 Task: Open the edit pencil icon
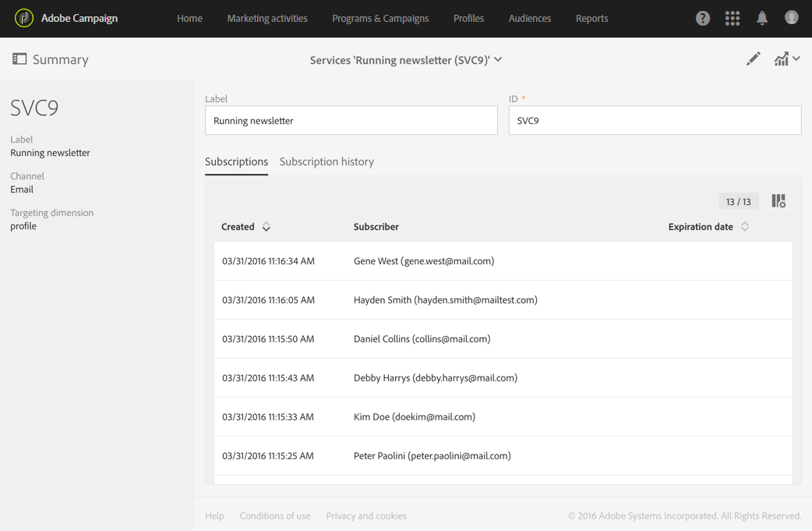(x=753, y=58)
